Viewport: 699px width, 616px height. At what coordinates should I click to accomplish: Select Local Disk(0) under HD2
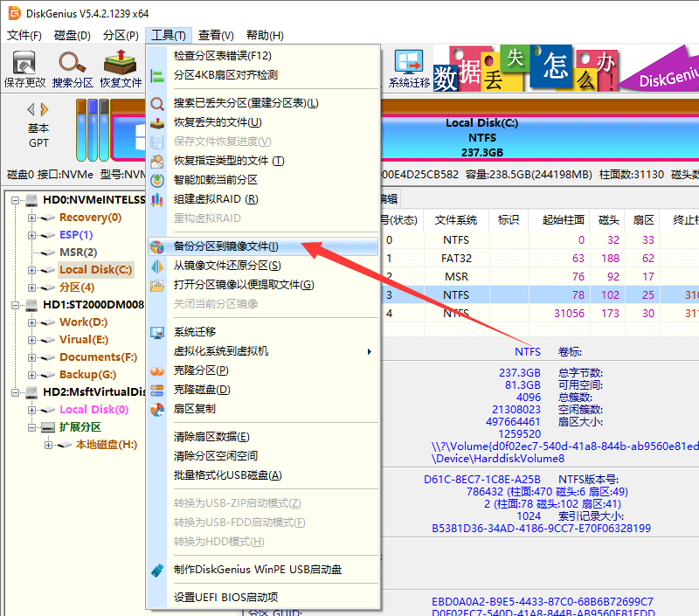pyautogui.click(x=93, y=410)
